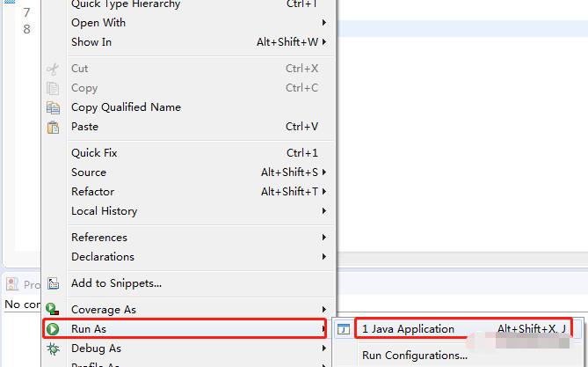
Task: Click the Debug As bug icon
Action: [x=53, y=349]
